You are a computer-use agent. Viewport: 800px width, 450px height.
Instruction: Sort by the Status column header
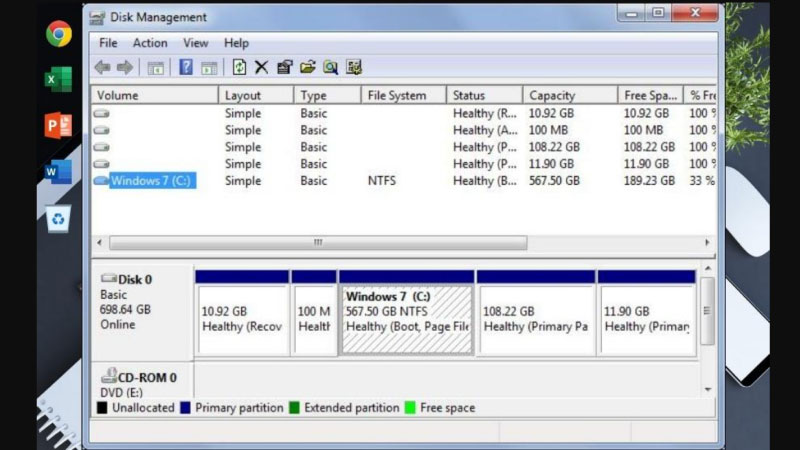485,95
